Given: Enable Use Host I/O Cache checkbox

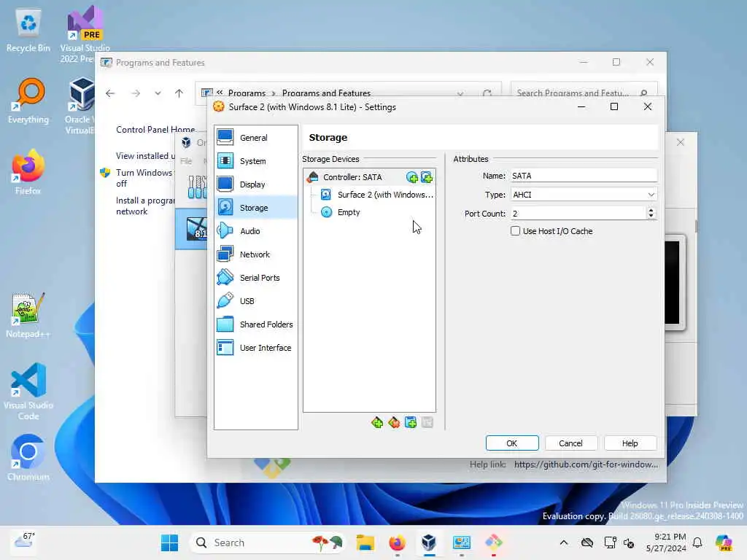Looking at the screenshot, I should coord(515,231).
